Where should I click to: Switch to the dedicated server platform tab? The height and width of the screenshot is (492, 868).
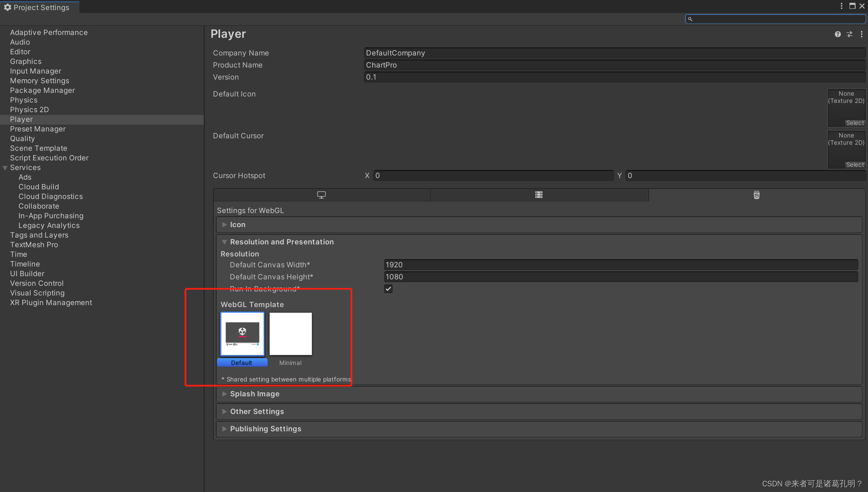click(x=539, y=195)
